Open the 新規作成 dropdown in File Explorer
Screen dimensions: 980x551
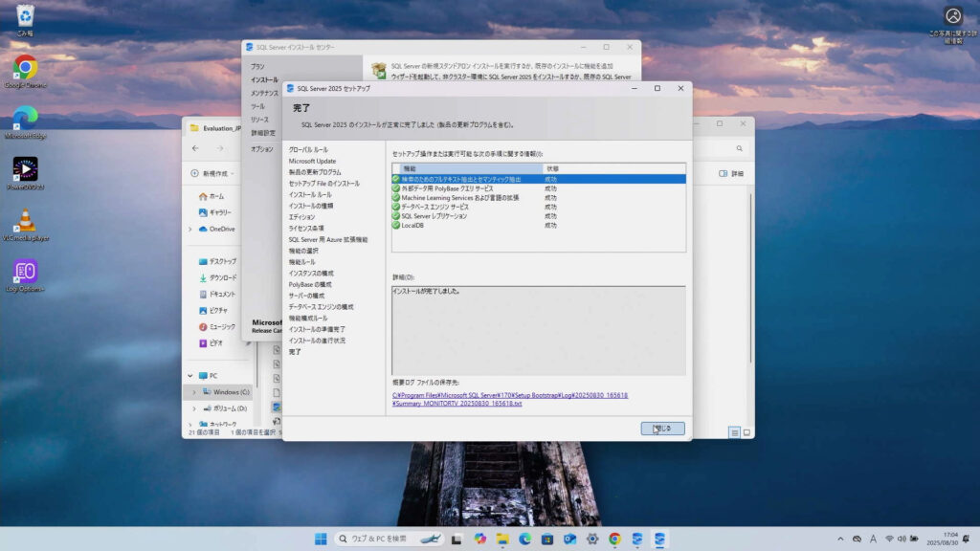(212, 174)
